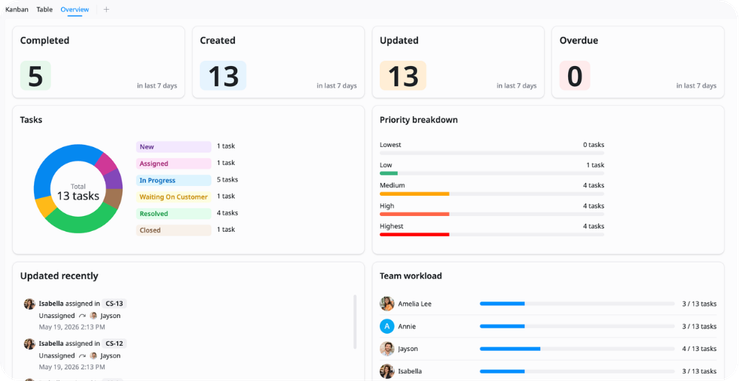Click the 'Total 13 tasks' donut center
This screenshot has width=740, height=381.
tap(78, 192)
